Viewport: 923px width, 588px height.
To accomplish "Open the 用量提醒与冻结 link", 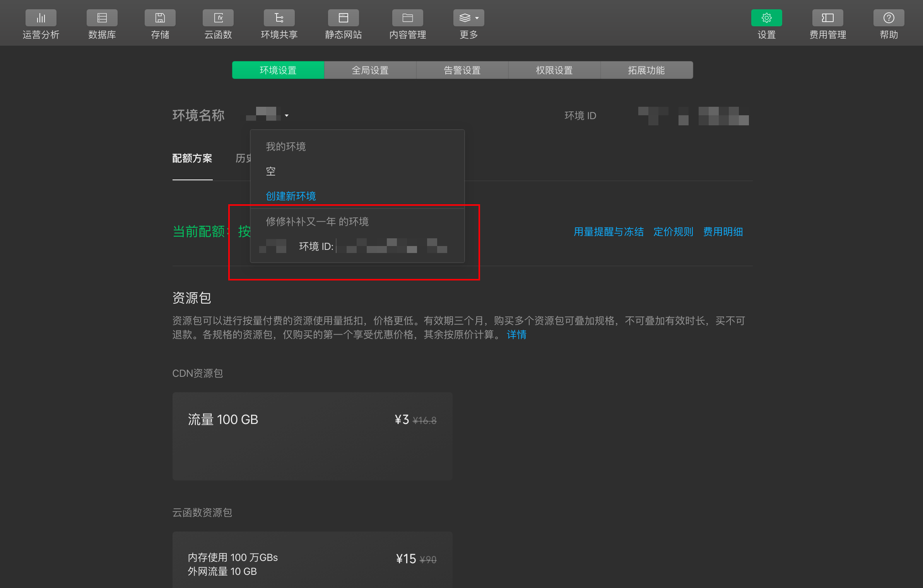I will 608,232.
